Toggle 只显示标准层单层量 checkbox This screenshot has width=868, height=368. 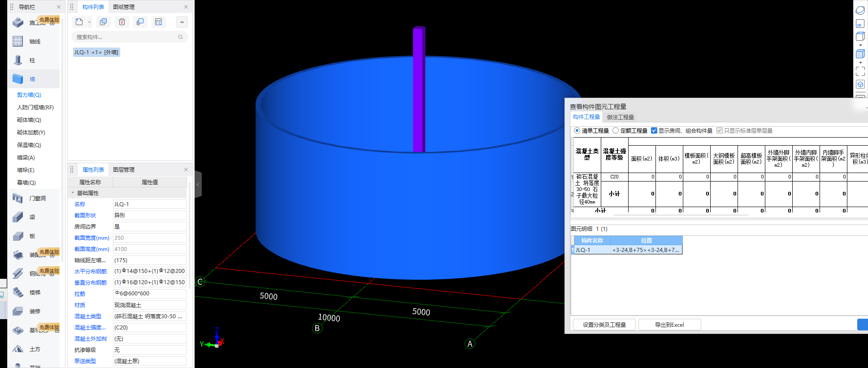click(720, 130)
